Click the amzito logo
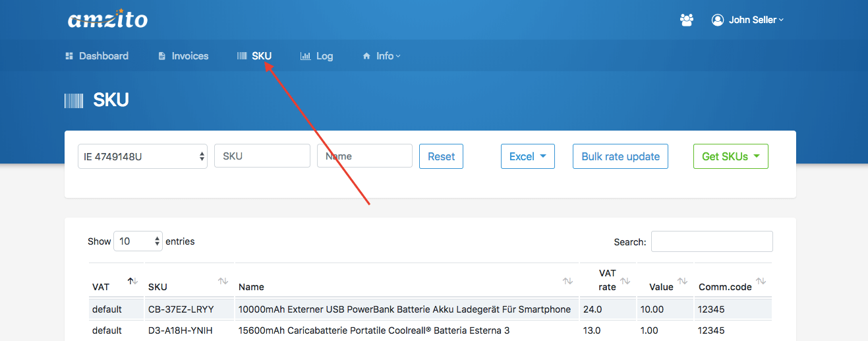Screen dimensions: 868x341 [x=107, y=19]
